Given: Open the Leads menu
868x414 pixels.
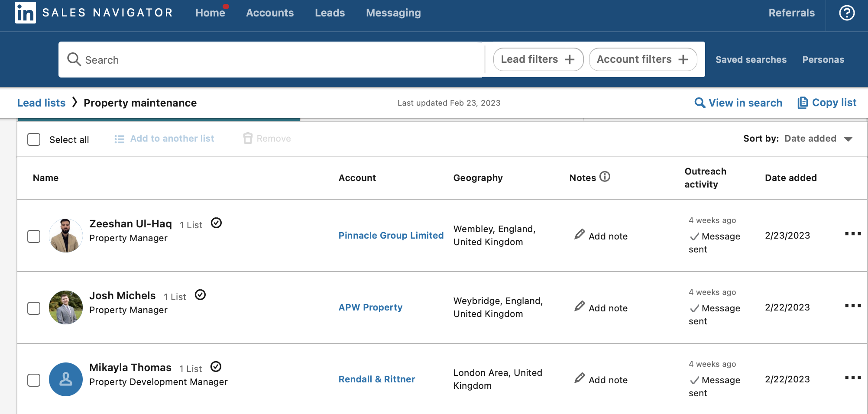Looking at the screenshot, I should 330,13.
